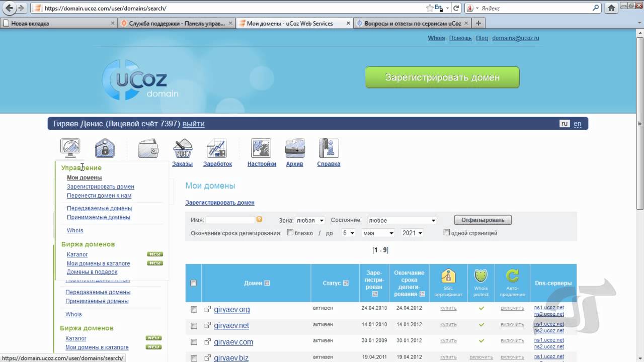Open the gears Настройки icon
Image resolution: width=644 pixels, height=362 pixels.
[261, 148]
